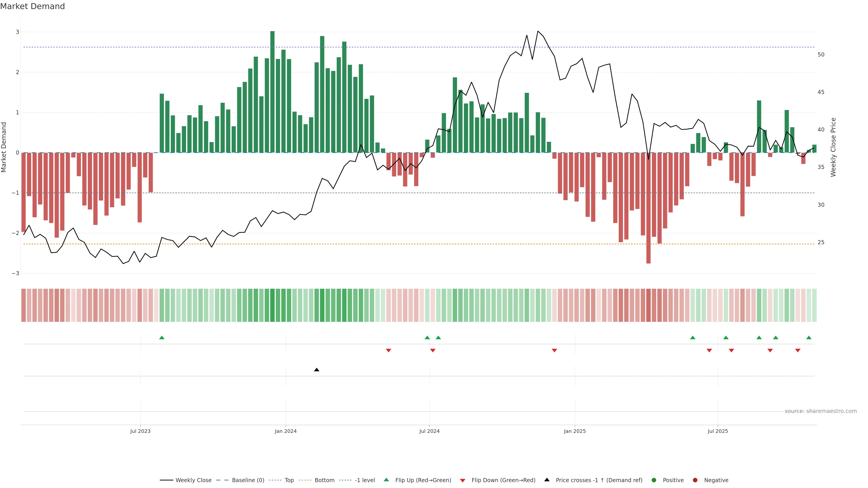The height and width of the screenshot is (488, 868).
Task: Click the Positive green circle legend icon
Action: coord(654,480)
